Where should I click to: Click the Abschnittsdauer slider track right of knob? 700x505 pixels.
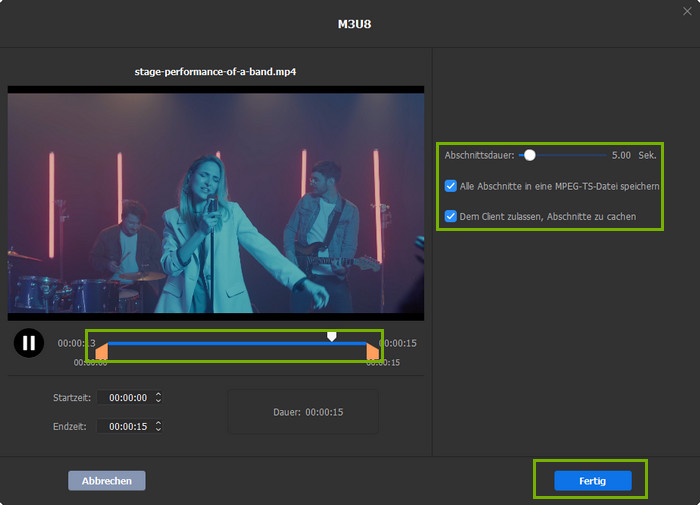click(570, 155)
